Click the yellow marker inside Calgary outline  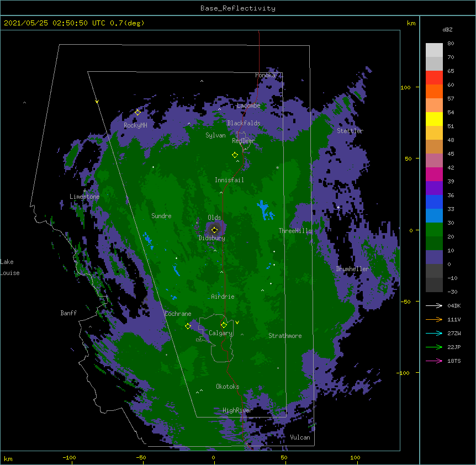pos(224,325)
